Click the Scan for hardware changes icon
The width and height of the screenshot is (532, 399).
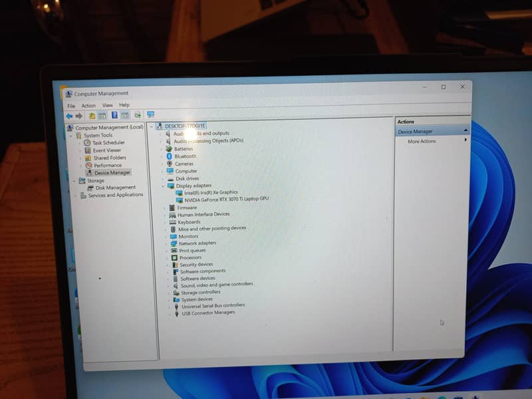pyautogui.click(x=138, y=115)
